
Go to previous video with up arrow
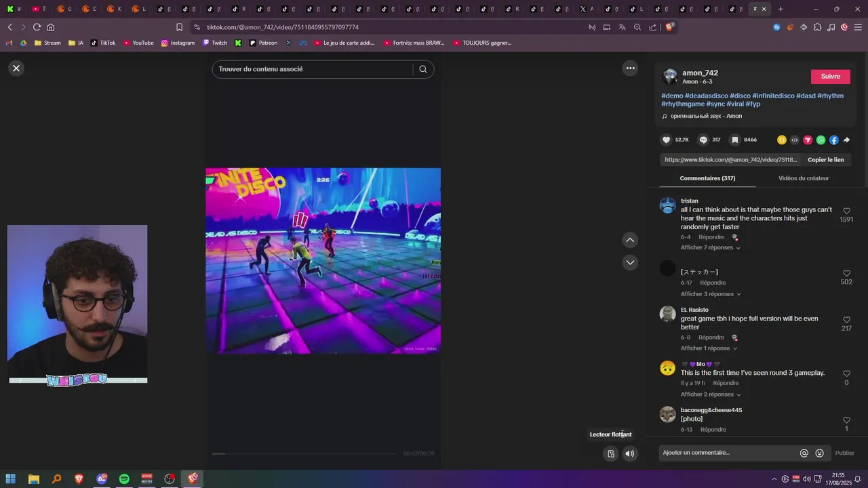[630, 240]
